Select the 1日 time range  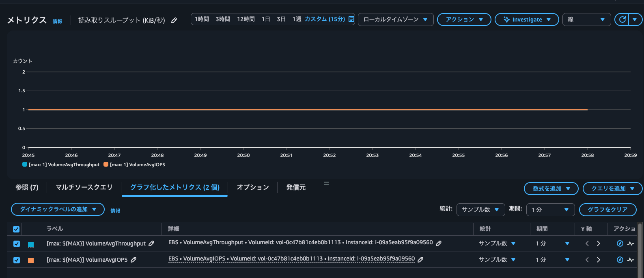[266, 19]
